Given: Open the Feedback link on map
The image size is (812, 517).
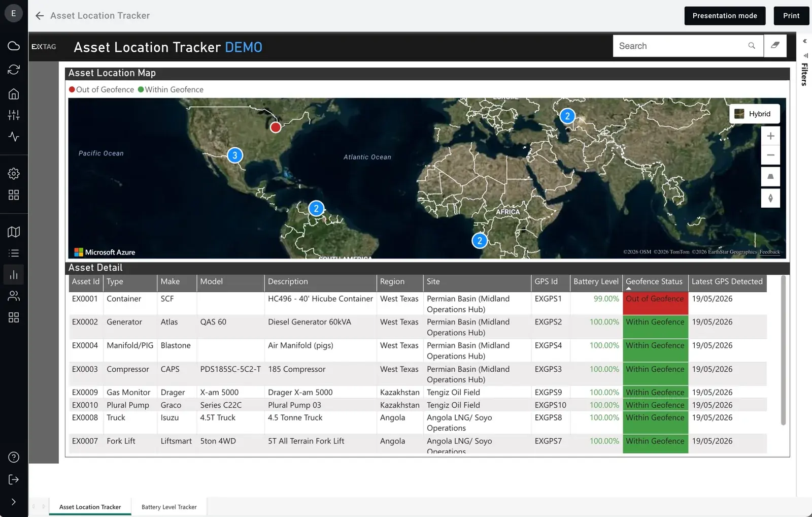Looking at the screenshot, I should point(769,252).
